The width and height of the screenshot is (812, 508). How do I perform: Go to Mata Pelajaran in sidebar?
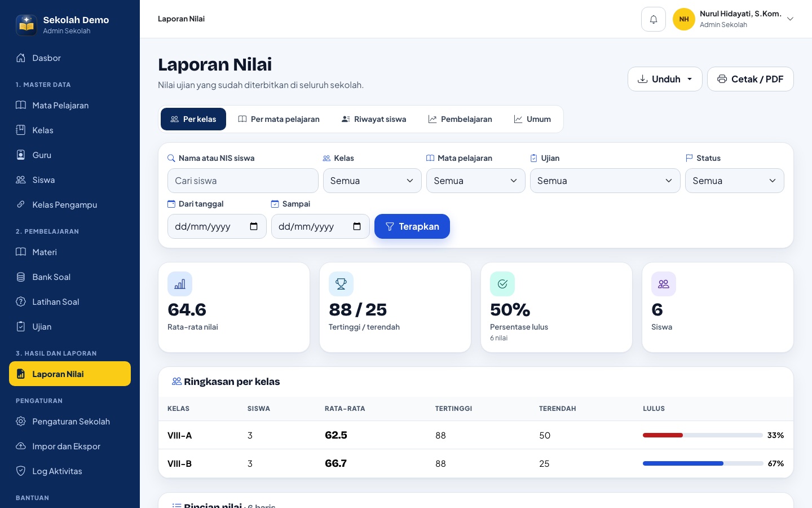click(70, 106)
